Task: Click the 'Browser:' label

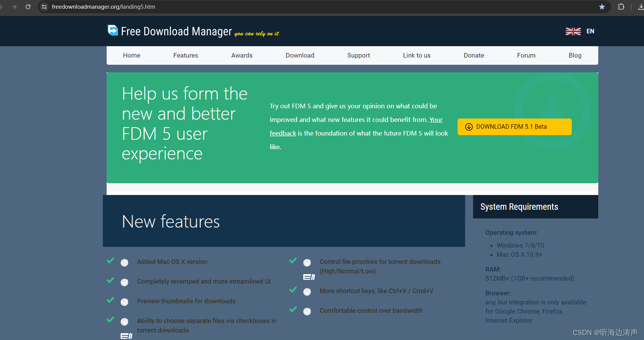Action: click(498, 293)
